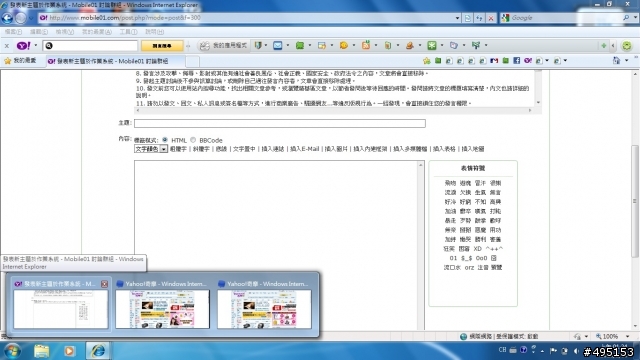The width and height of the screenshot is (640, 360).
Task: Open the Windows Start orb
Action: pos(13,351)
